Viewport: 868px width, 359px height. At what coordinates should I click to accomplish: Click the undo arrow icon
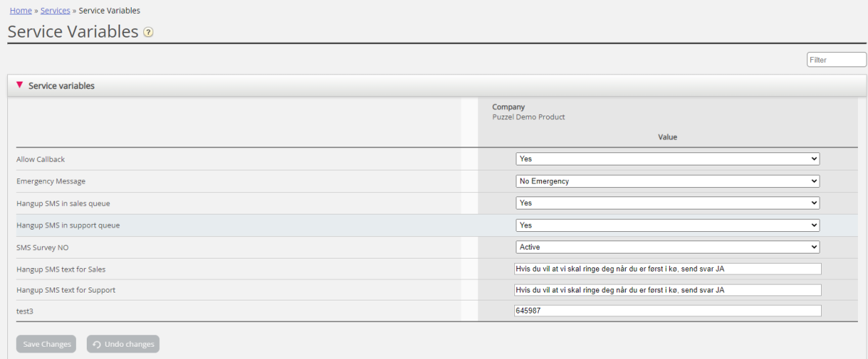point(97,345)
